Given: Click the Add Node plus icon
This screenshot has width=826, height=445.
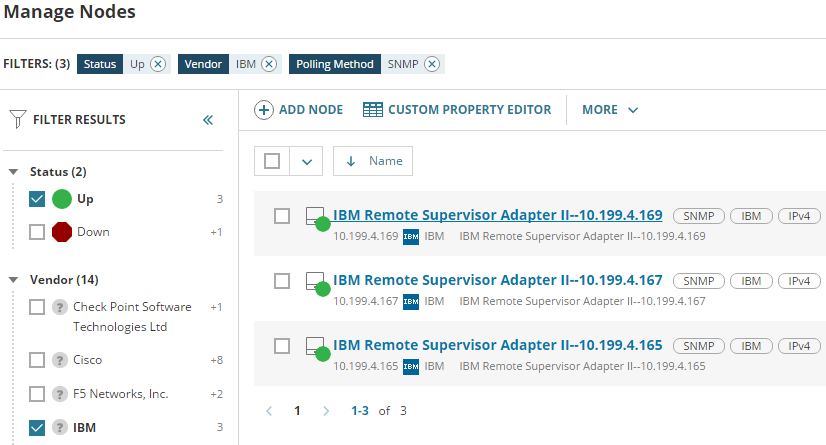Looking at the screenshot, I should pyautogui.click(x=264, y=110).
